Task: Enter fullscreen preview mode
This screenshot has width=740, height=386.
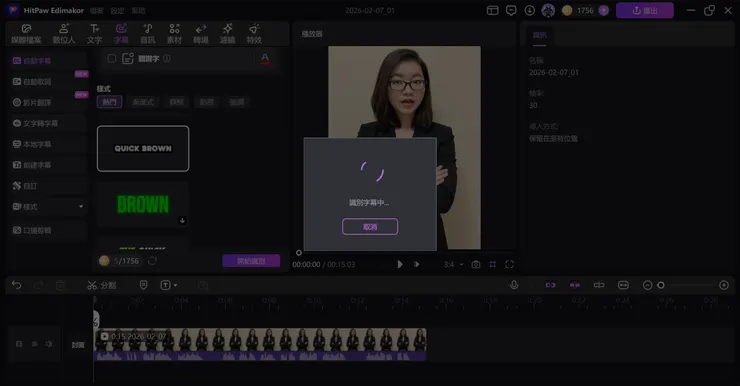Action: coord(509,264)
